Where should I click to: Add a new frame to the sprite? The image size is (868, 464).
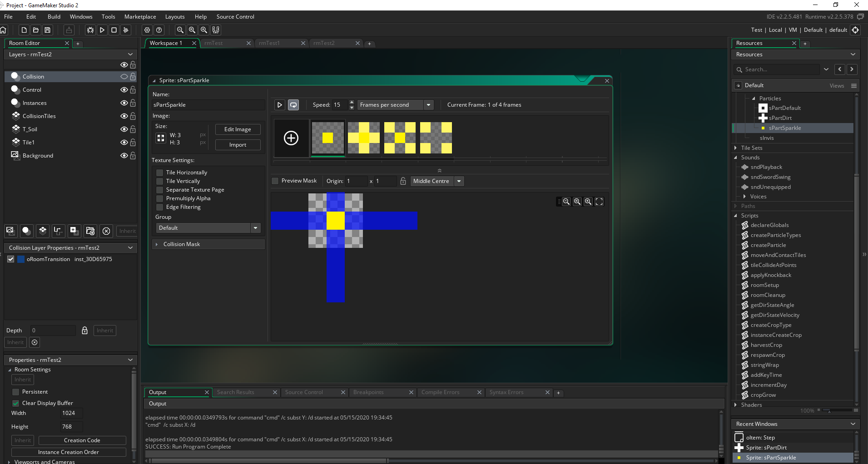point(291,138)
